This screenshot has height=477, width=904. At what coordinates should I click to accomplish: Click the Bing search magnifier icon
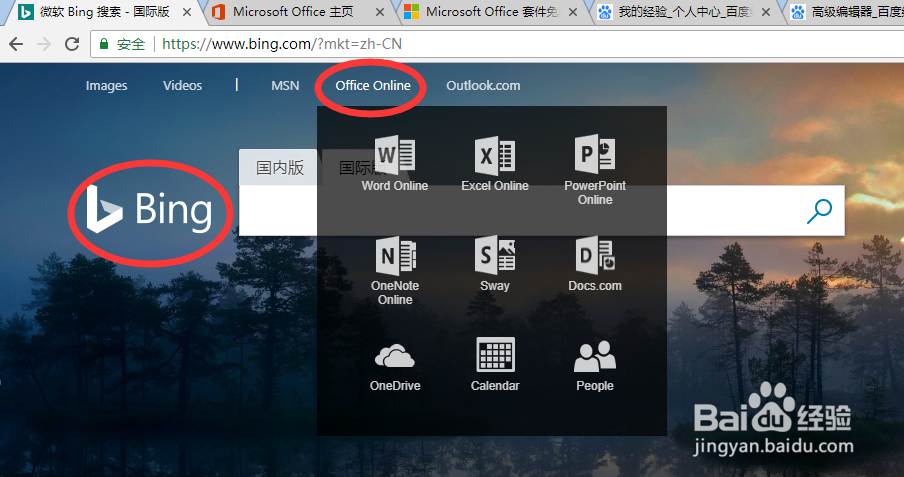[819, 211]
